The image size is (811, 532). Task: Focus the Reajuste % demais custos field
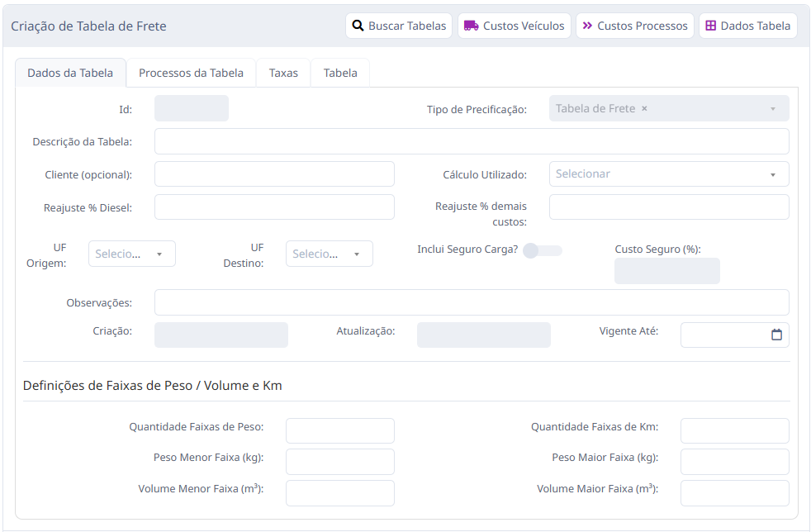tap(669, 207)
